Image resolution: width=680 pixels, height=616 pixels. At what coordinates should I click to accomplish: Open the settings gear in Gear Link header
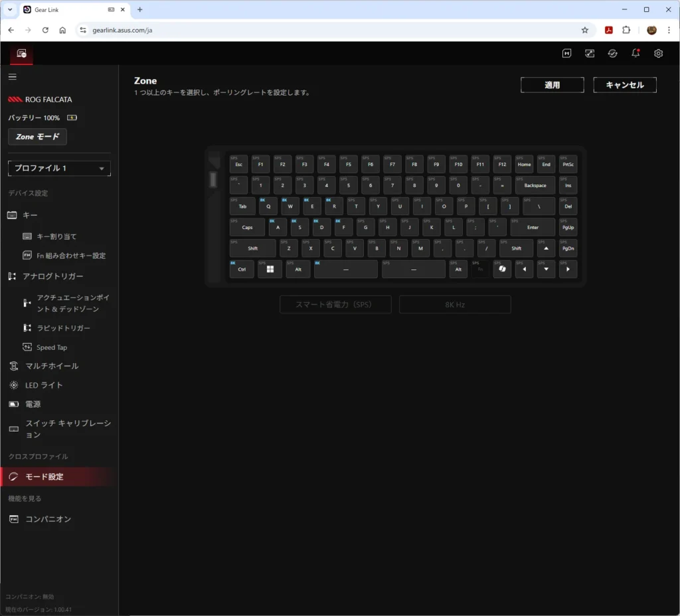coord(658,54)
